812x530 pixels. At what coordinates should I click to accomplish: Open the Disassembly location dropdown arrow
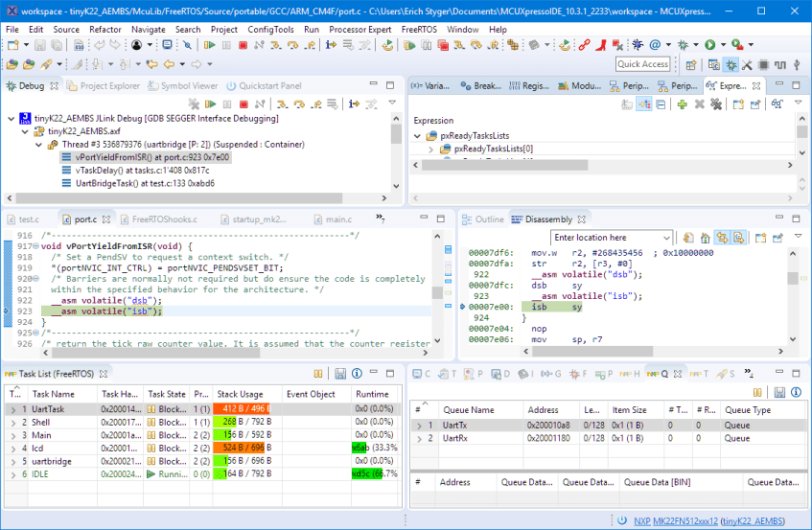pos(666,238)
